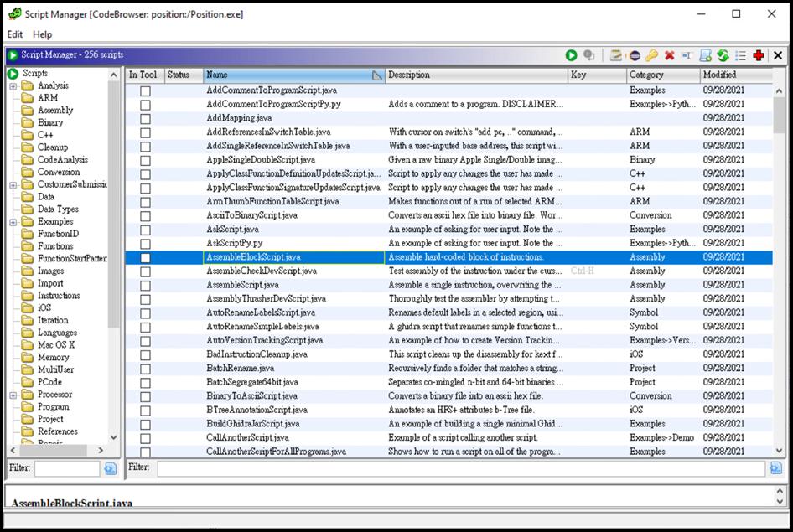This screenshot has height=532, width=793.
Task: Refresh the script list with green arrows icon
Action: 723,55
